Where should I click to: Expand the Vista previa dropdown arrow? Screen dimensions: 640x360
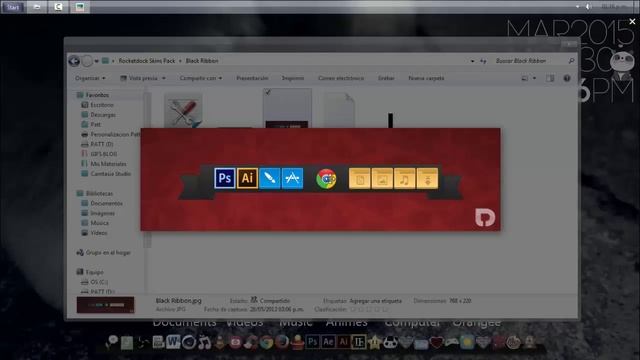pos(164,78)
